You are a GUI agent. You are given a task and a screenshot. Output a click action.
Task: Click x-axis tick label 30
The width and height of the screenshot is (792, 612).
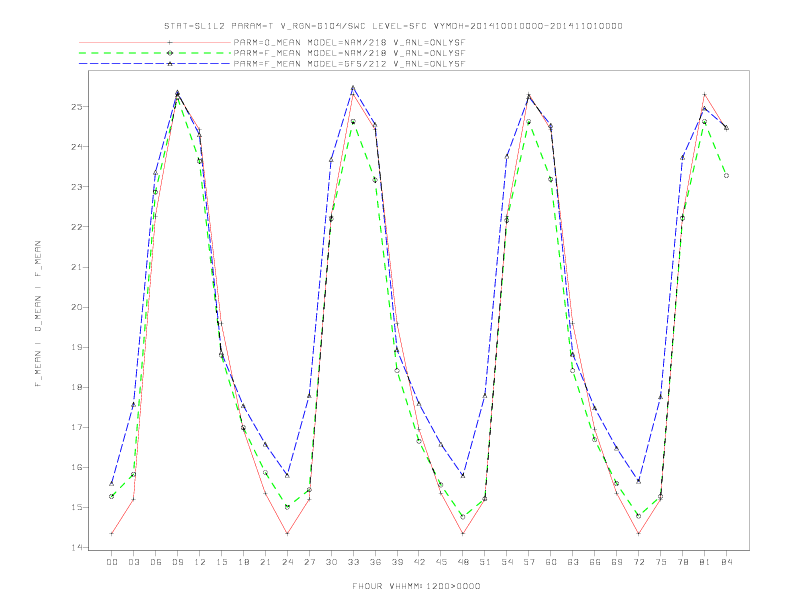pyautogui.click(x=331, y=562)
